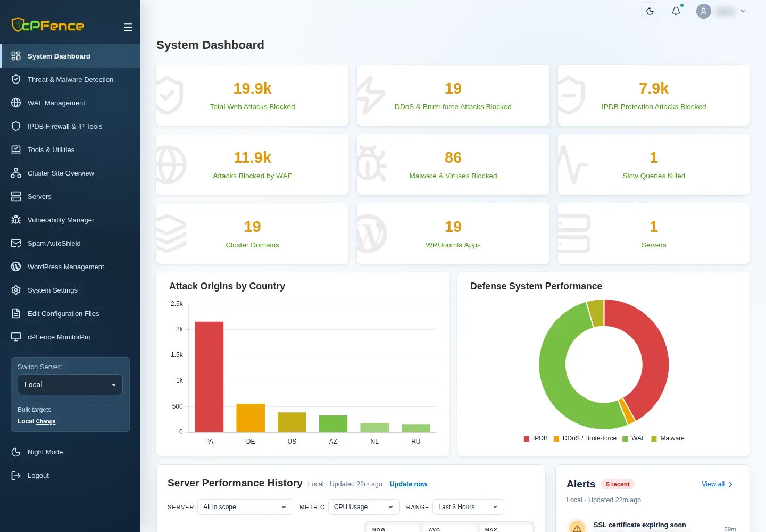The image size is (766, 532).
Task: Open the Slow Queries Killed card
Action: pyautogui.click(x=654, y=164)
